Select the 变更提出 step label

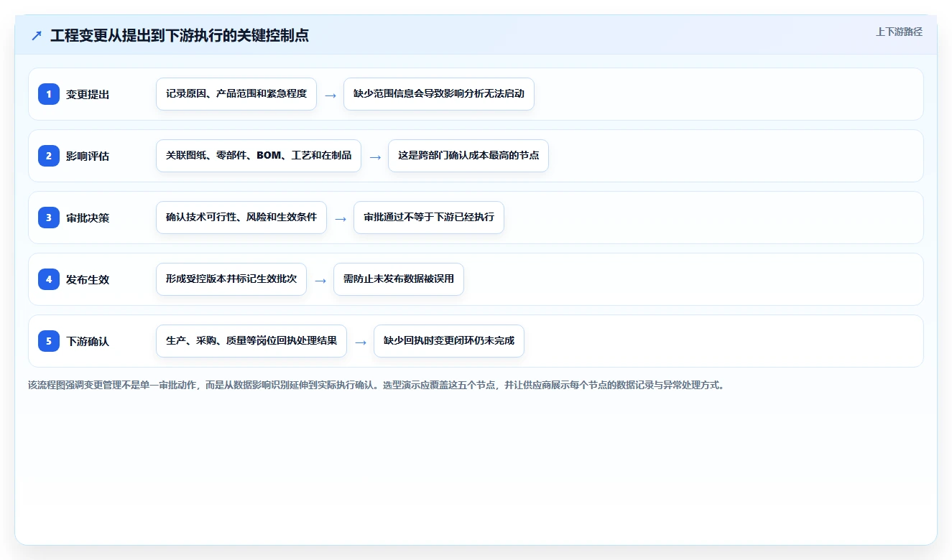tap(88, 94)
